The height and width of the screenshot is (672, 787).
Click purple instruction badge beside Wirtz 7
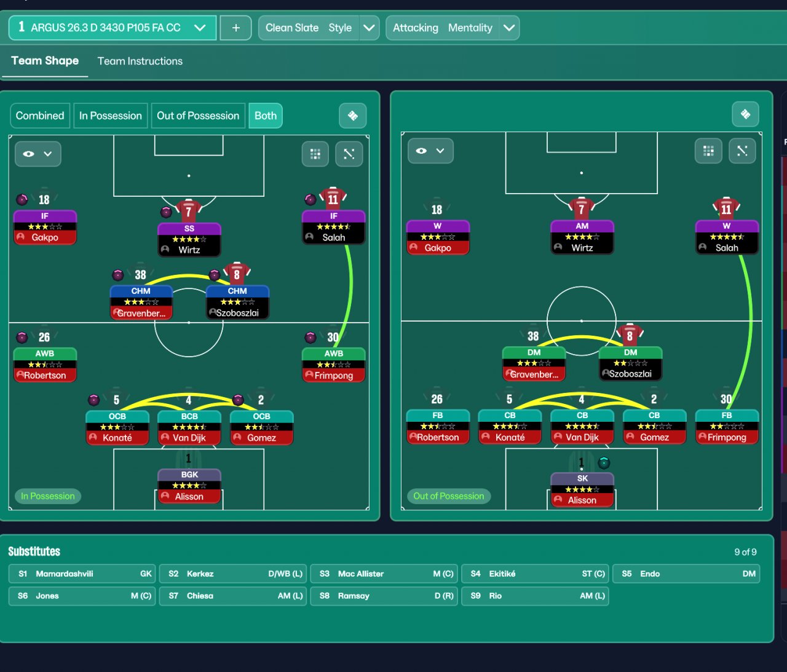point(166,212)
